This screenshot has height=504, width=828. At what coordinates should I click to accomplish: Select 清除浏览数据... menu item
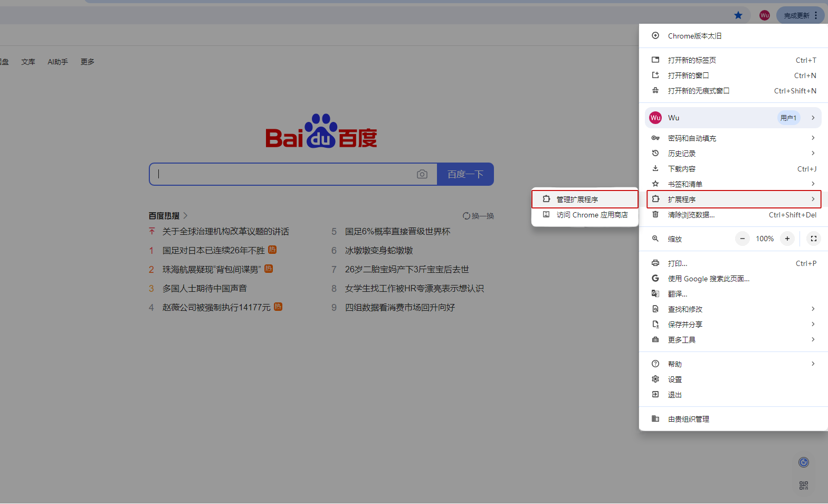point(734,215)
